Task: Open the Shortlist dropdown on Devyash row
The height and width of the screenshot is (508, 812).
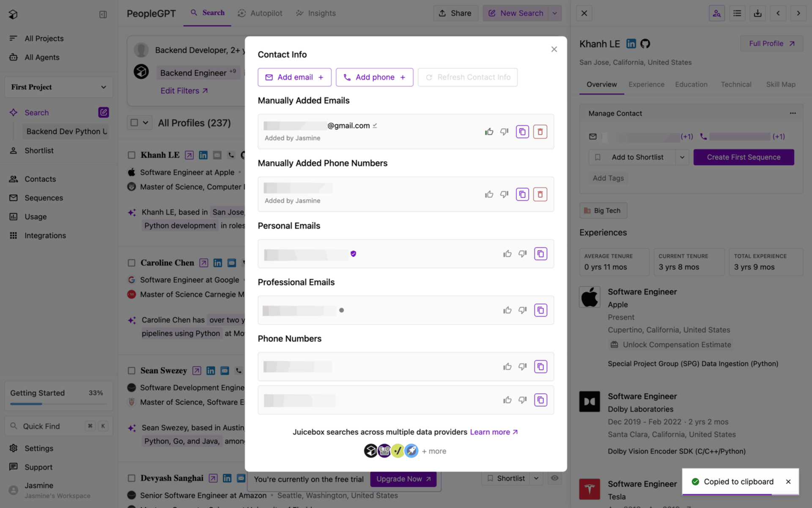Action: (x=536, y=478)
